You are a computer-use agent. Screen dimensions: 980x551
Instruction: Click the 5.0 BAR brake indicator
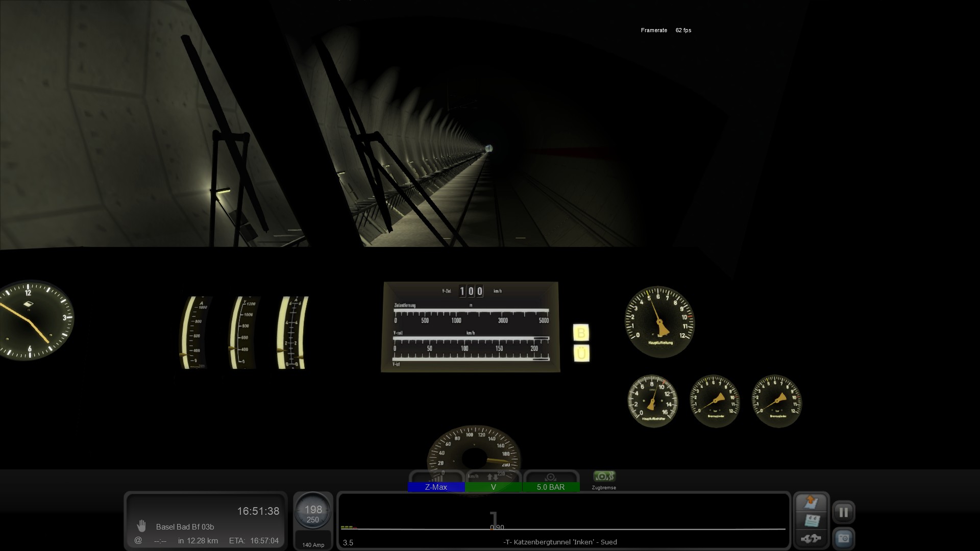pos(551,487)
